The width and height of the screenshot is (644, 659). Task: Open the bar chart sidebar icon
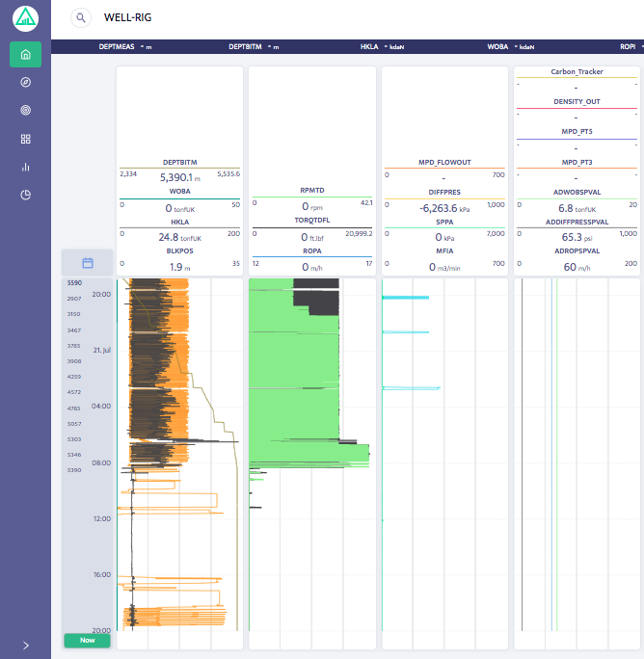point(25,167)
